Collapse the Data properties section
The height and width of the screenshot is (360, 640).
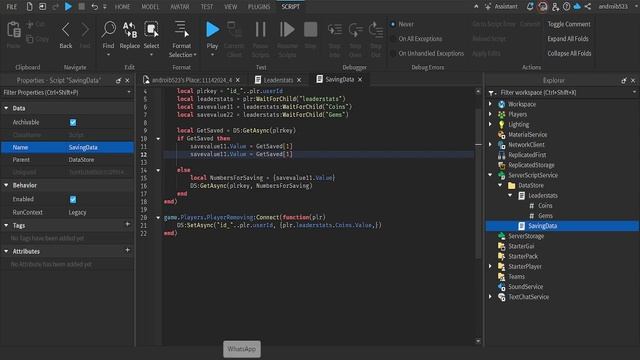coord(6,108)
